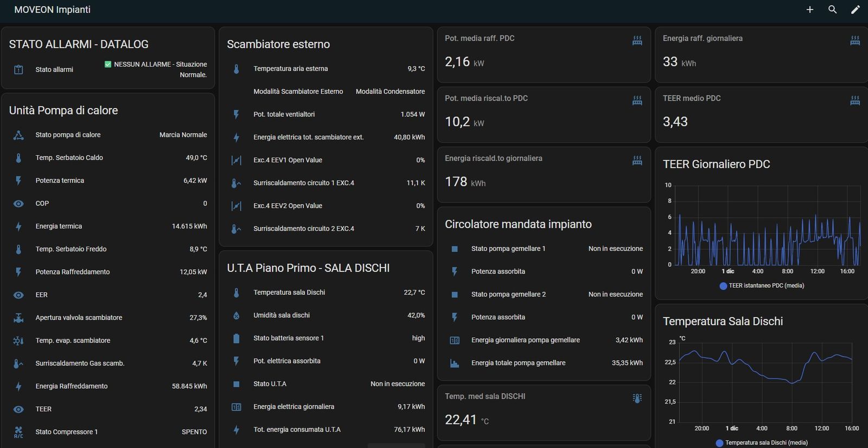Click the '1.054 W' ventilatori power value
868x448 pixels.
coord(413,114)
